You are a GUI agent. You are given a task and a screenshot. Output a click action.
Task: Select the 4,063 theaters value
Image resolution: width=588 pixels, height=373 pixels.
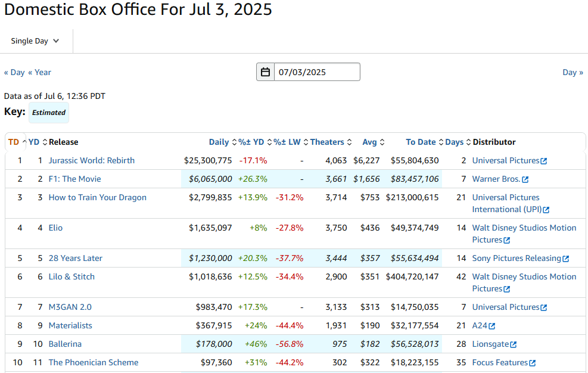[x=336, y=161]
